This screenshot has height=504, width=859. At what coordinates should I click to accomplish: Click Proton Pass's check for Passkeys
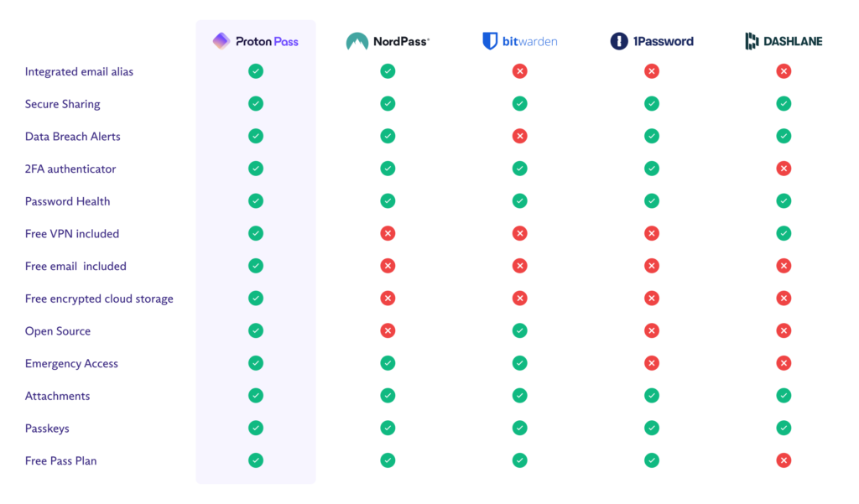(x=256, y=428)
